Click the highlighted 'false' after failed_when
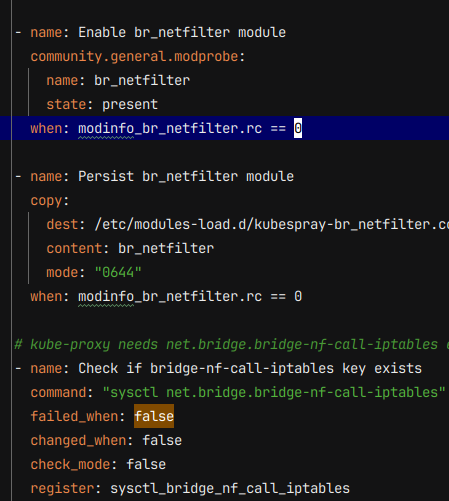 pyautogui.click(x=154, y=416)
